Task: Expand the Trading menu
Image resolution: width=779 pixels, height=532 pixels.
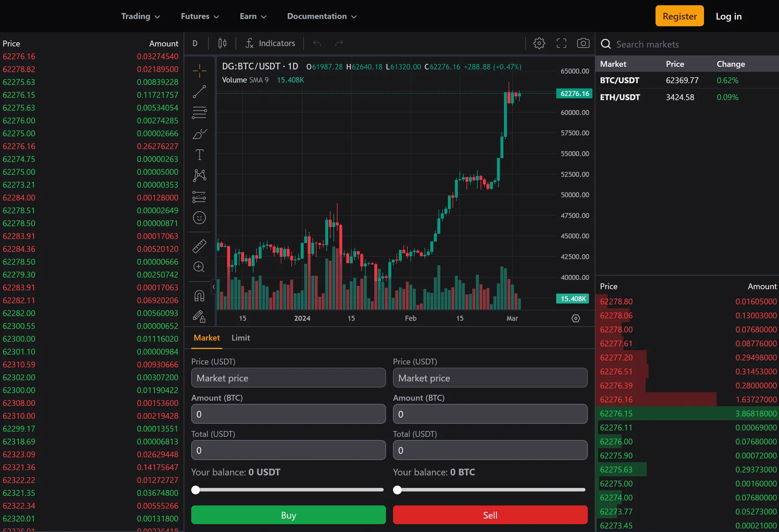Action: (141, 16)
